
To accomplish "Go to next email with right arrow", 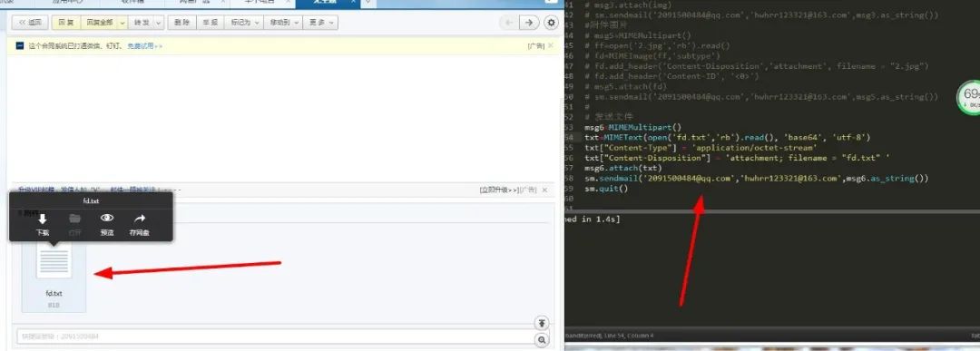I will coord(529,23).
